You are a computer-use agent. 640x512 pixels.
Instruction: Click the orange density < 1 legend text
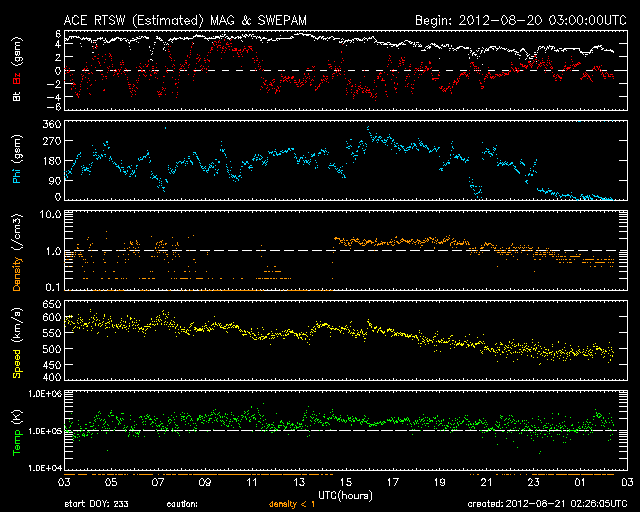click(x=292, y=504)
